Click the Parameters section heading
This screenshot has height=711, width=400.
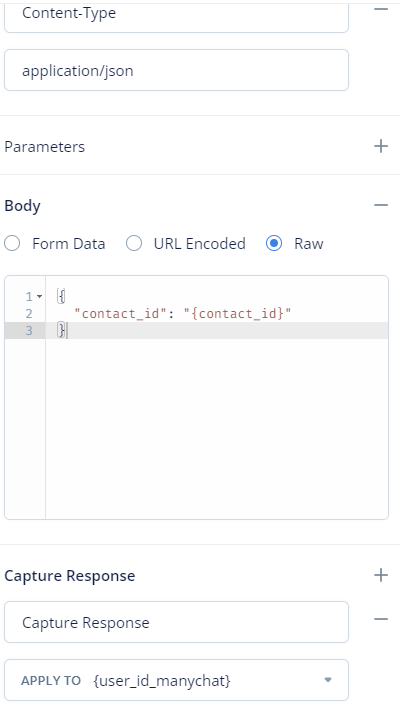[44, 147]
